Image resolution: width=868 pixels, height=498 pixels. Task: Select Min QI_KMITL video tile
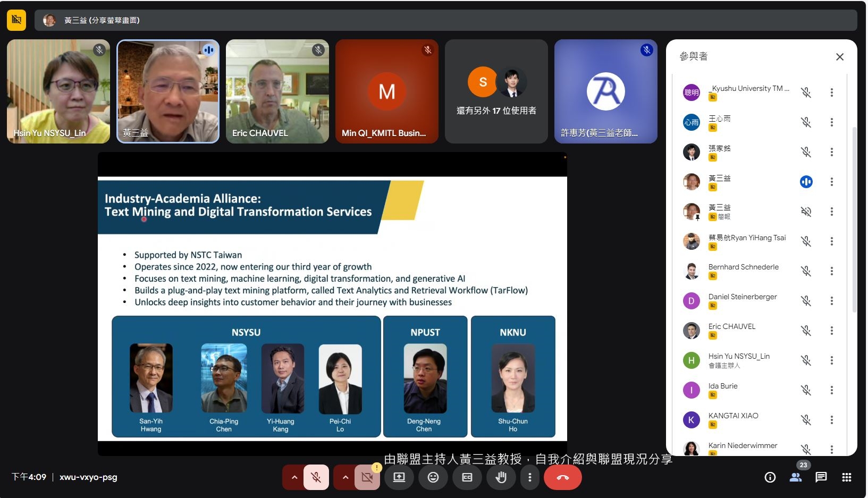387,91
